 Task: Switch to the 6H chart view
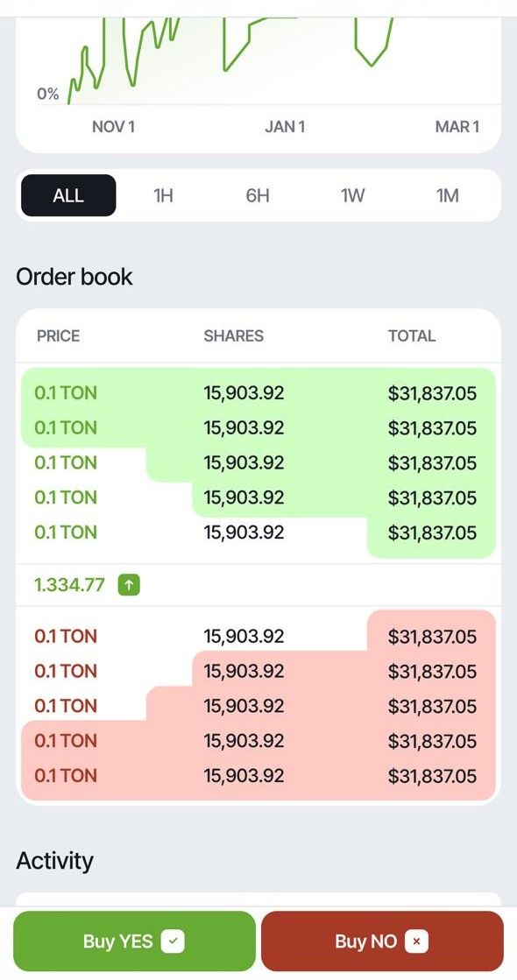257,195
